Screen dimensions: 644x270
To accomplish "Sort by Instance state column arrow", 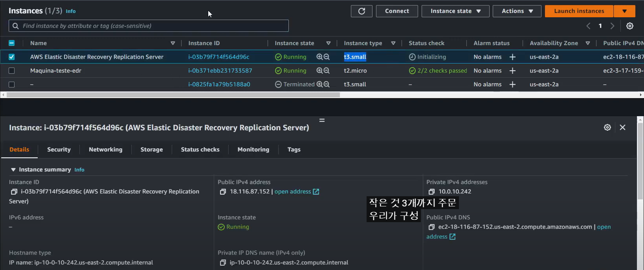I will click(328, 43).
